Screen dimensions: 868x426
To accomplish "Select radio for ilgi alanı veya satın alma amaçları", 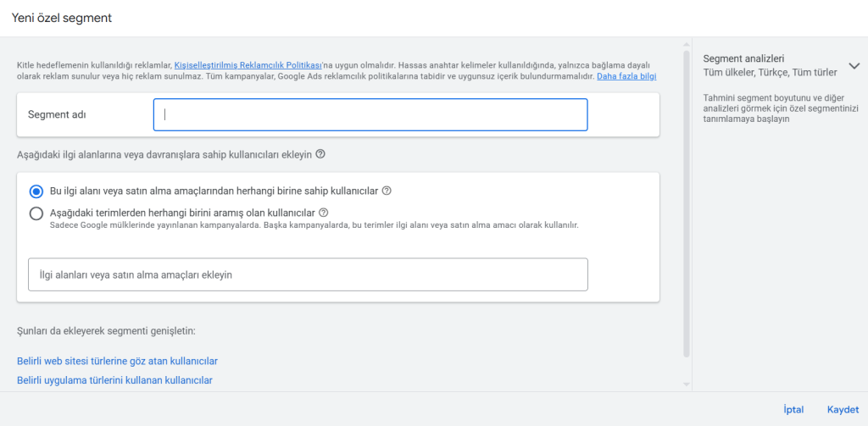I will pyautogui.click(x=36, y=191).
